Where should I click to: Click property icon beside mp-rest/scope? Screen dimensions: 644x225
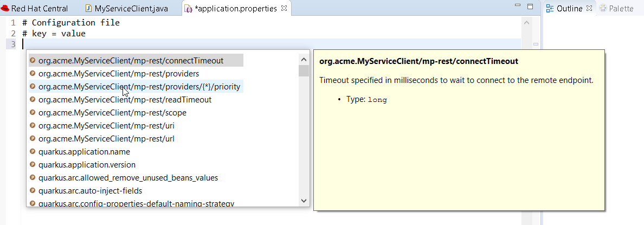(x=33, y=113)
